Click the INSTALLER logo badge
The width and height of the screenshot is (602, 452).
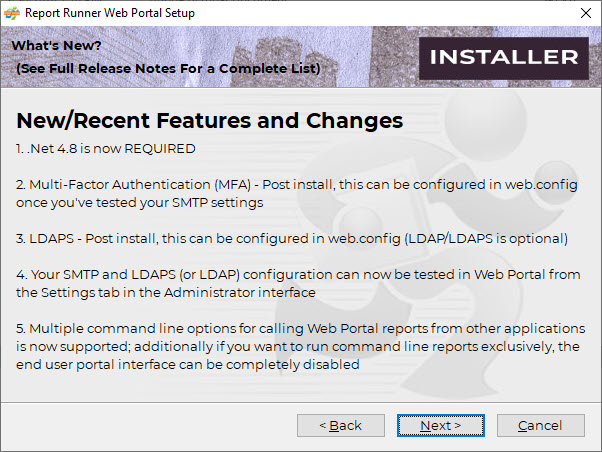503,57
